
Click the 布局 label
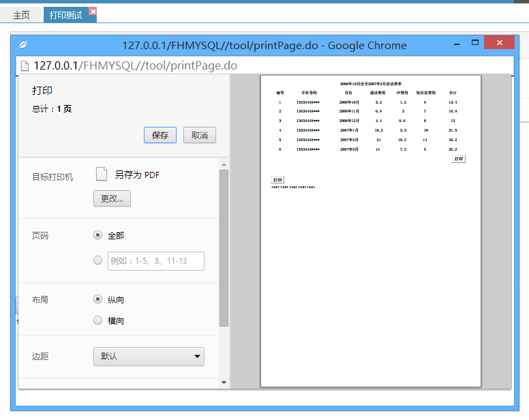point(40,299)
